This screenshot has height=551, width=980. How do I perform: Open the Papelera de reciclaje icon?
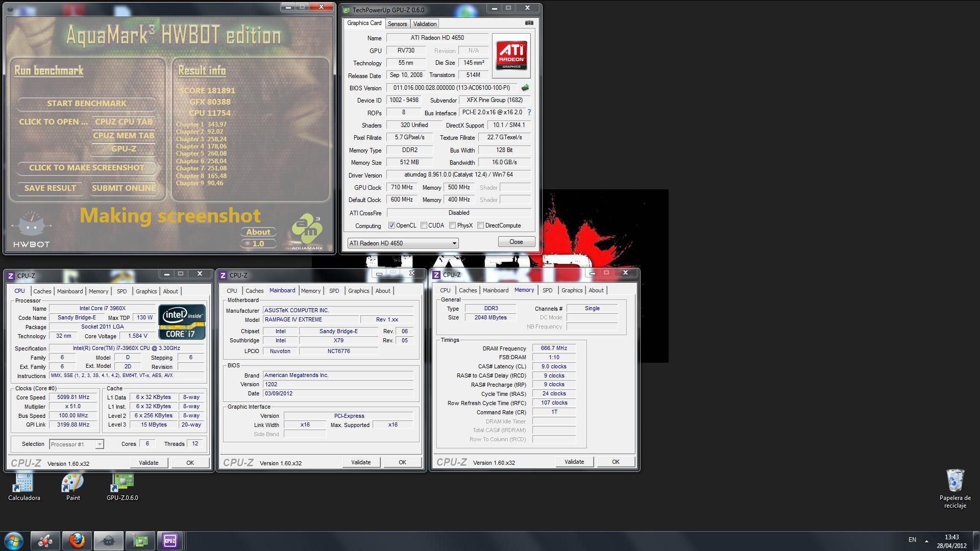(x=955, y=489)
